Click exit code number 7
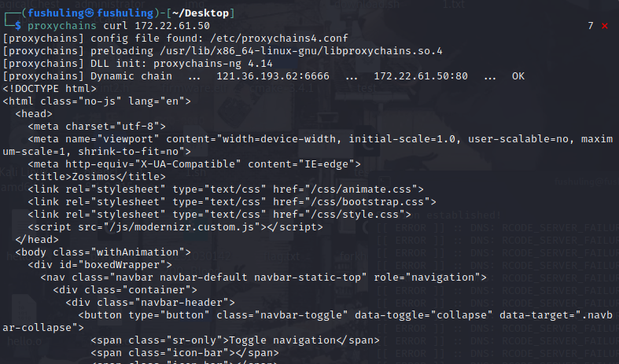619x364 pixels. point(590,26)
